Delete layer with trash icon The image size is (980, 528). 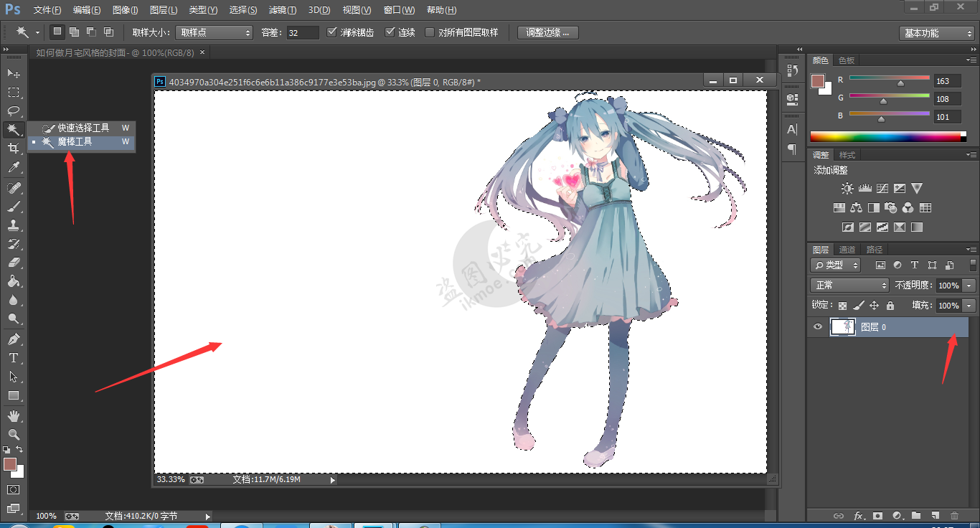pos(954,516)
